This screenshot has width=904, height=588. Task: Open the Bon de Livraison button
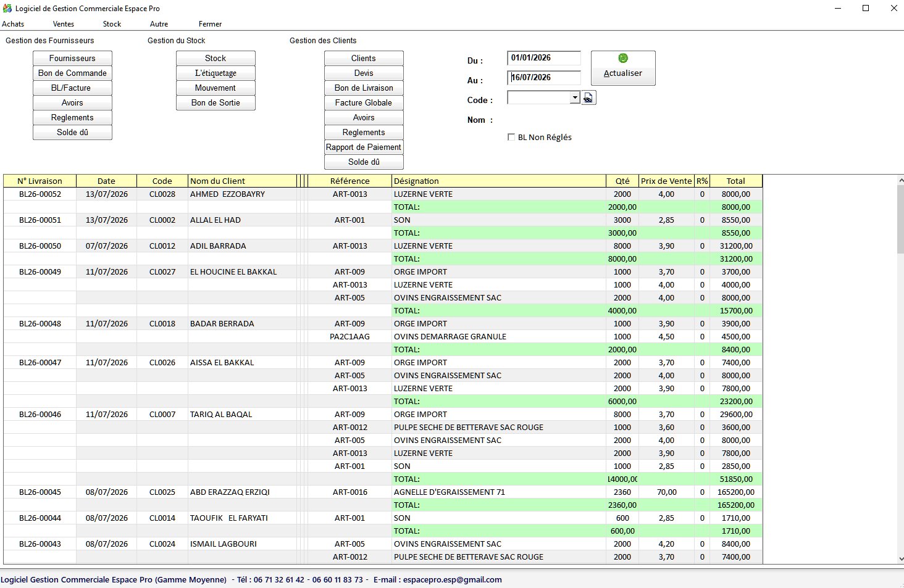click(364, 88)
